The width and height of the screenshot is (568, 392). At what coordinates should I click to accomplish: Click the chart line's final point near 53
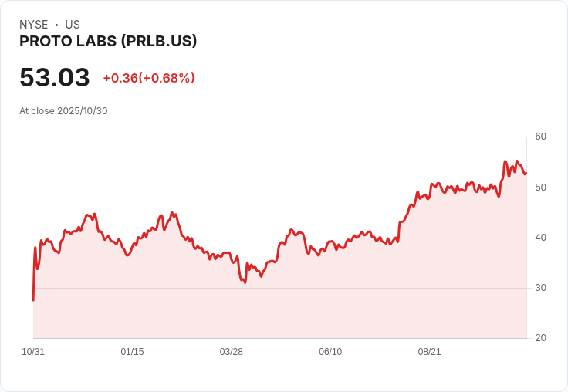click(x=526, y=173)
